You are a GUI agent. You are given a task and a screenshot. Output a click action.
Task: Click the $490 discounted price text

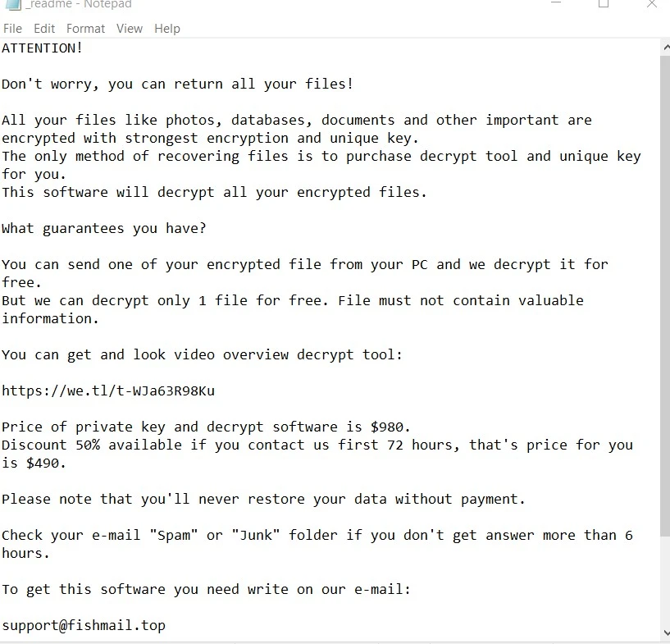(43, 463)
